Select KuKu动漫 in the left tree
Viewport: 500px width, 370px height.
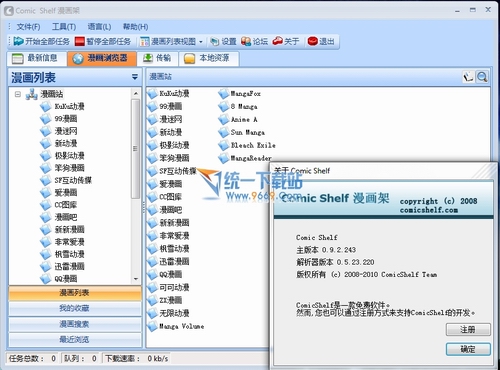[69, 106]
